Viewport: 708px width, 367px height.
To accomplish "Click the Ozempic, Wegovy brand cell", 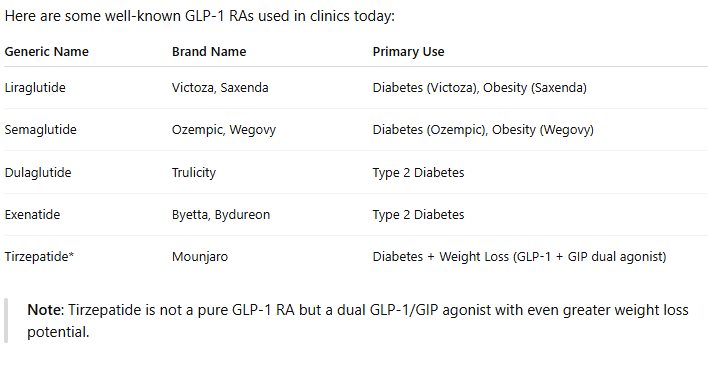I will 224,130.
